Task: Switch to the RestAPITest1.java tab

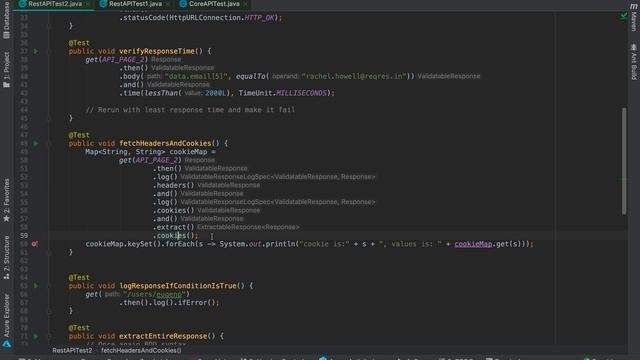Action: click(135, 4)
